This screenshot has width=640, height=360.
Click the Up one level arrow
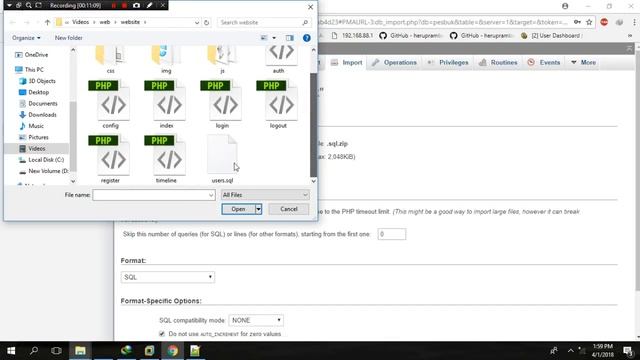pos(47,22)
